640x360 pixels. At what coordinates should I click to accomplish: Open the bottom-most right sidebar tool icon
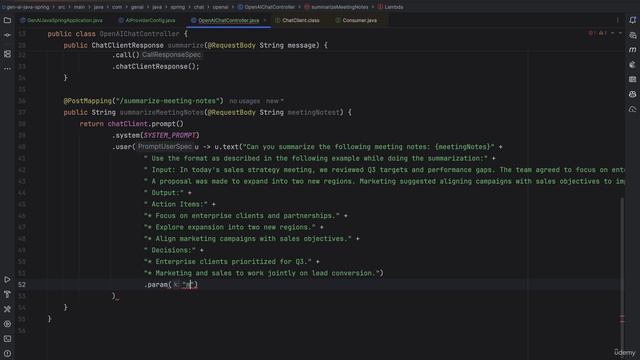[x=633, y=109]
